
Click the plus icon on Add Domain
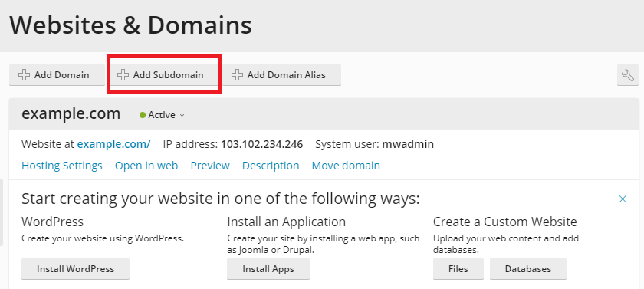click(25, 75)
